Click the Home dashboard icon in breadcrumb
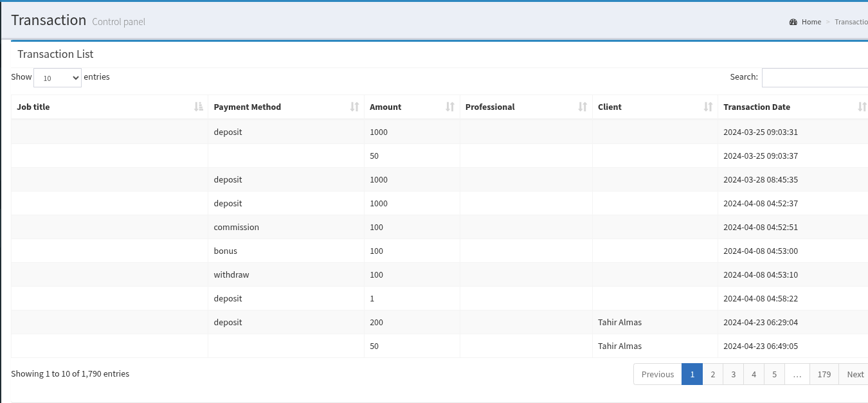The height and width of the screenshot is (403, 868). click(793, 22)
